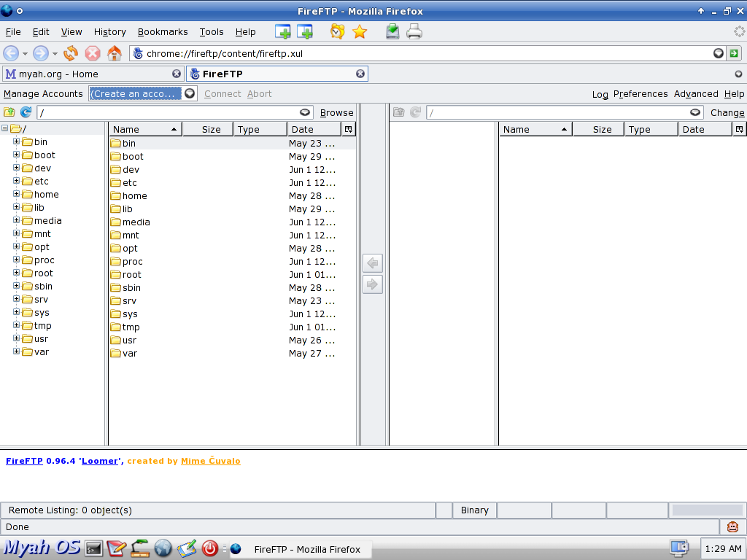This screenshot has height=560, width=747.
Task: Open the remote column picker icon
Action: pyautogui.click(x=740, y=129)
